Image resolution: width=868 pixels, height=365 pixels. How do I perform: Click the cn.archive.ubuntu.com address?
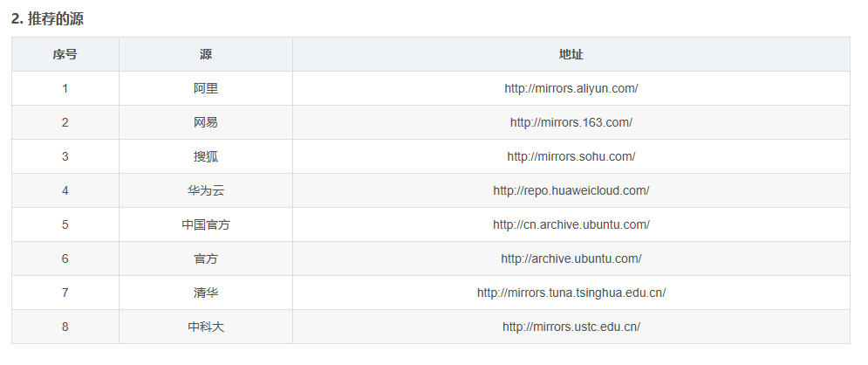tap(571, 224)
